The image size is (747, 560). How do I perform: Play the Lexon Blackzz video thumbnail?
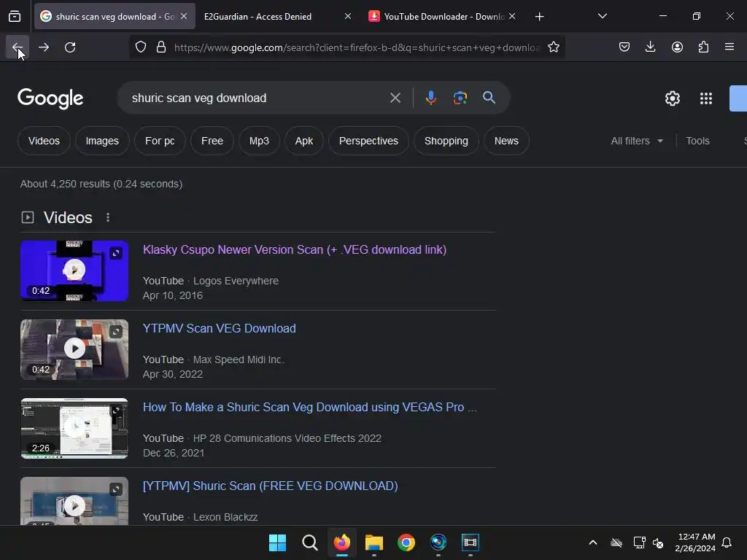point(74,501)
